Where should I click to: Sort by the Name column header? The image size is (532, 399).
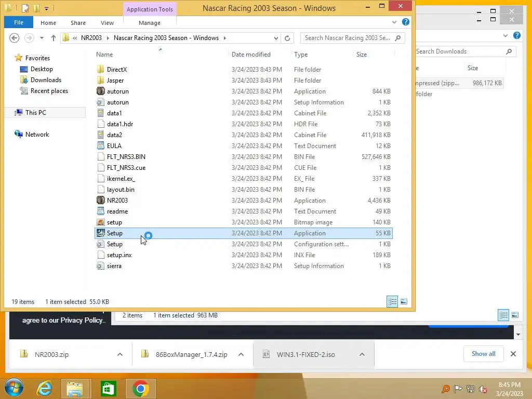(104, 54)
